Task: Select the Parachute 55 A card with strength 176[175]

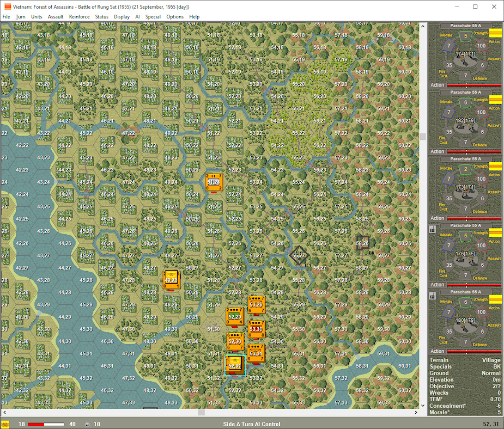Action: [x=465, y=255]
